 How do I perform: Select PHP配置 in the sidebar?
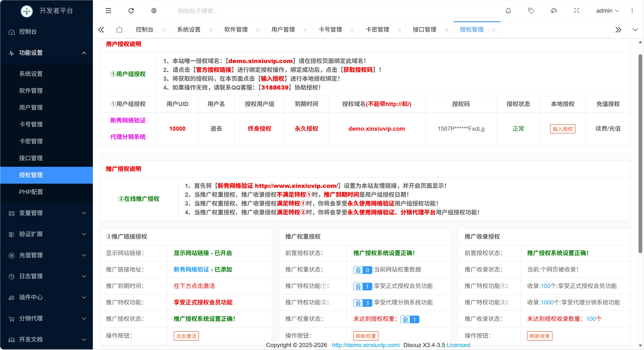31,192
